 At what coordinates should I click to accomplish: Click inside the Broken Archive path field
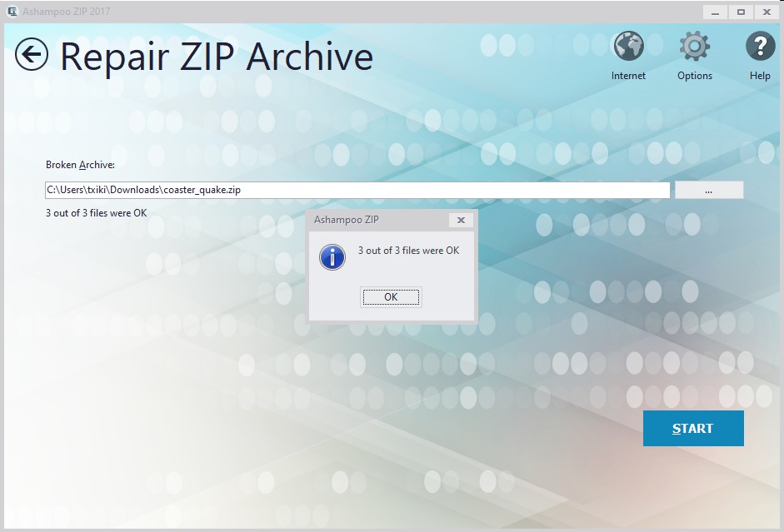(x=358, y=190)
